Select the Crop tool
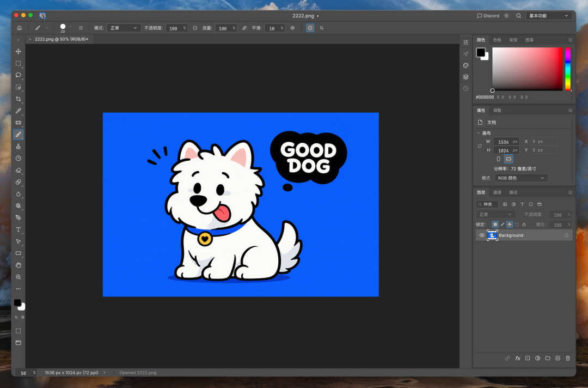588x388 pixels. point(18,99)
